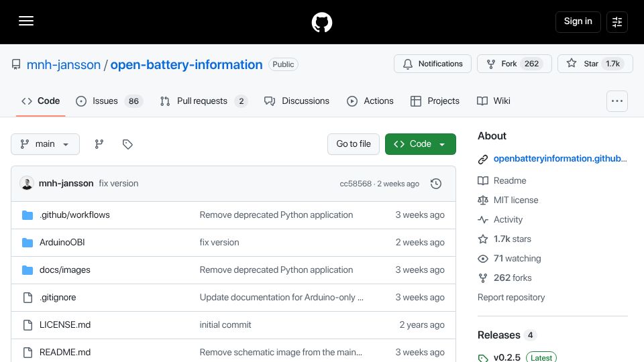This screenshot has width=644, height=362.
Task: Click the file icon beside LICENSE.md
Action: click(28, 324)
